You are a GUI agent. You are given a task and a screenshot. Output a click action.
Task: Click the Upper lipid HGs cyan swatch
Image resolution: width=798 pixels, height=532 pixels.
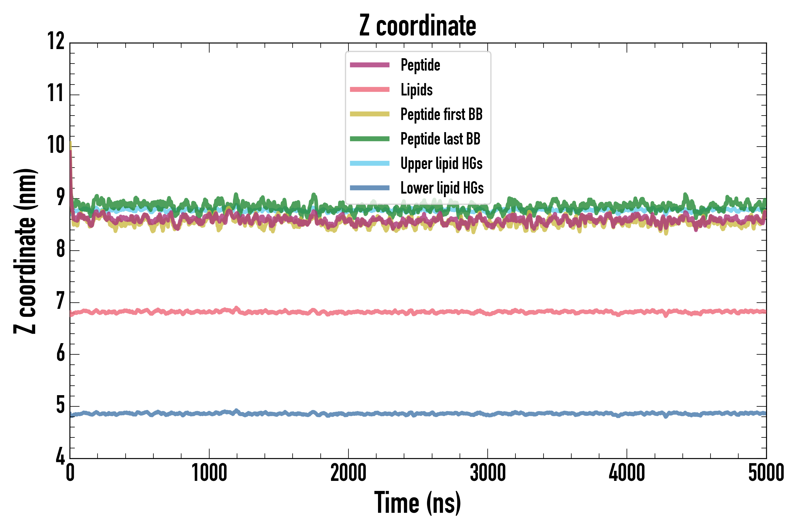pos(369,163)
